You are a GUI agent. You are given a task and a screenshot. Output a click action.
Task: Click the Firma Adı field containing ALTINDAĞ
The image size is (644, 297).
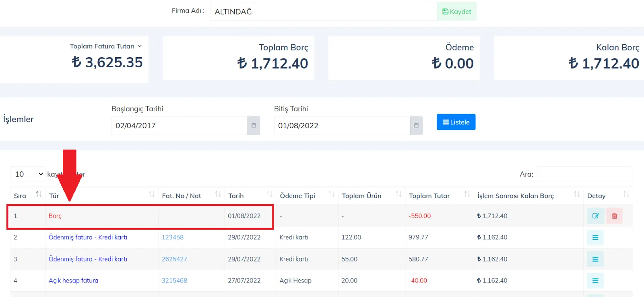(324, 12)
